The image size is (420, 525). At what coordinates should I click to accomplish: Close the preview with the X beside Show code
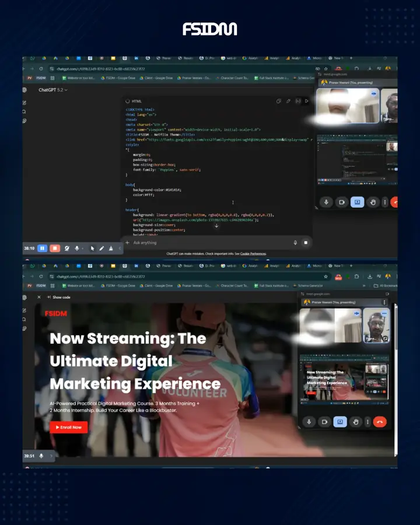39,297
